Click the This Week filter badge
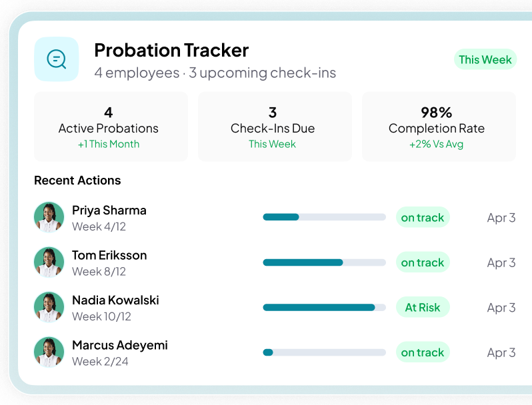 click(485, 59)
